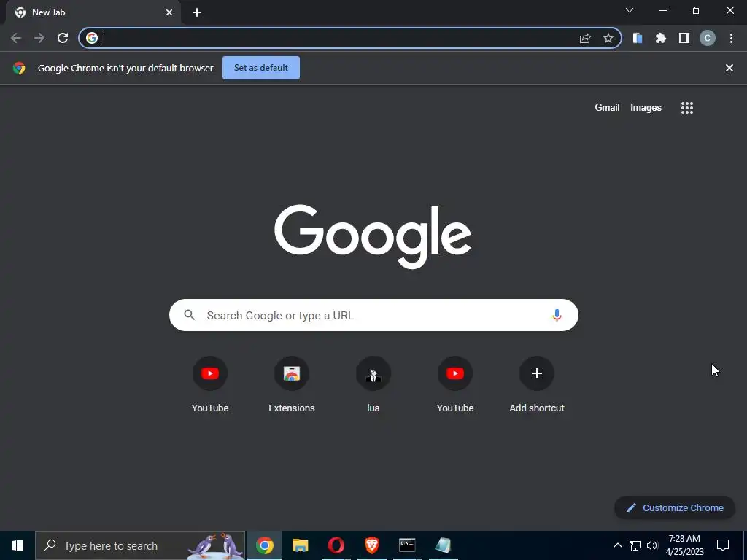Image resolution: width=747 pixels, height=560 pixels.
Task: Open the Google apps grid
Action: pyautogui.click(x=687, y=108)
